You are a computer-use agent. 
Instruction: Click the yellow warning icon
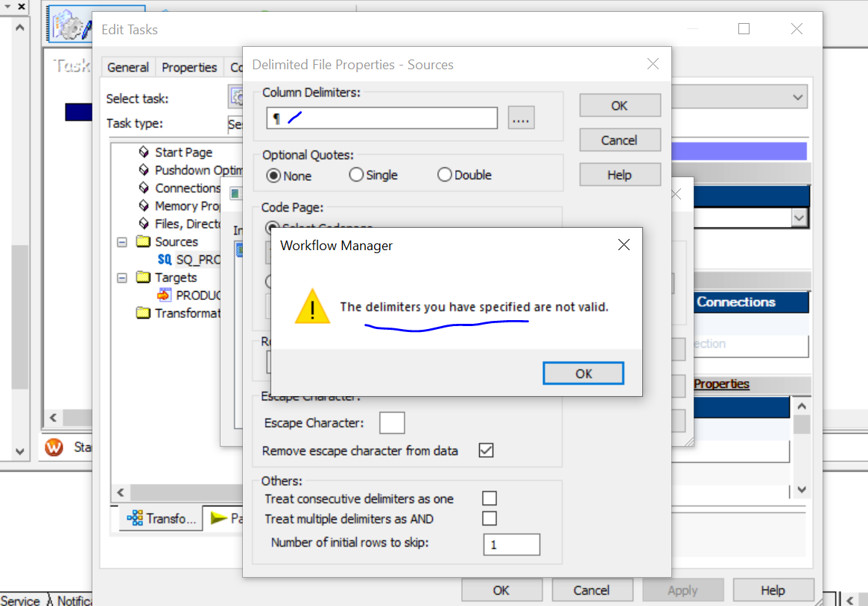(312, 306)
